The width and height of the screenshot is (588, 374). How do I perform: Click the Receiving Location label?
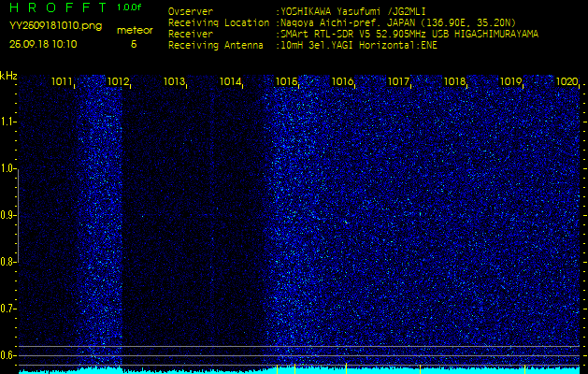coord(219,22)
